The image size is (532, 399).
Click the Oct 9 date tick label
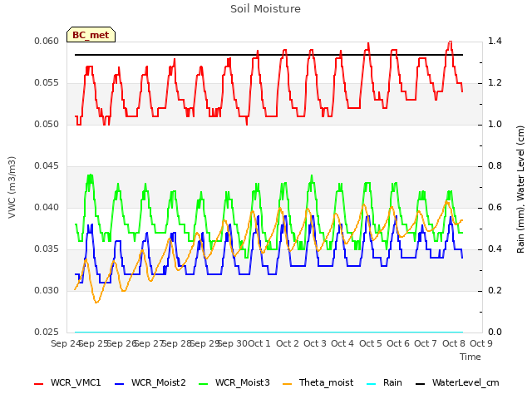click(480, 343)
